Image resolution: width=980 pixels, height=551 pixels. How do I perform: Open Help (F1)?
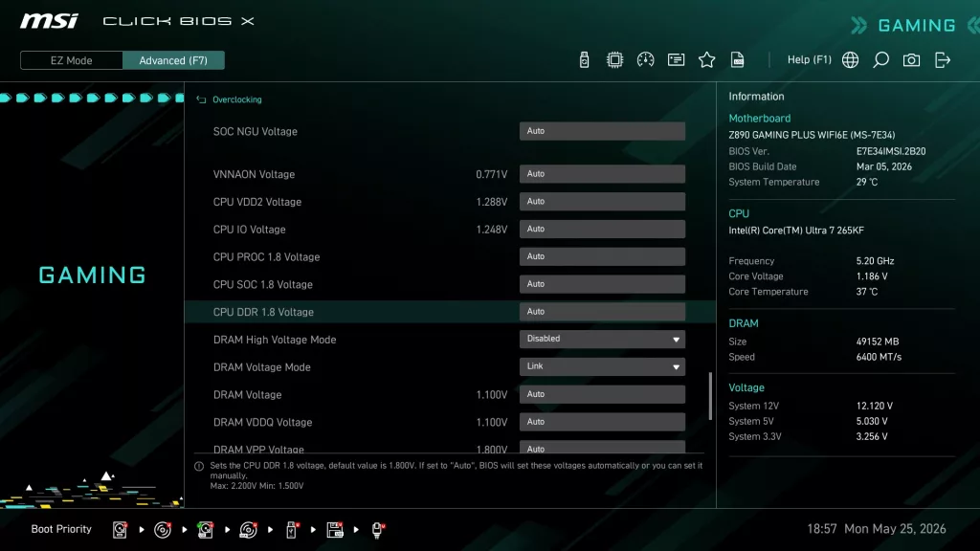(810, 60)
